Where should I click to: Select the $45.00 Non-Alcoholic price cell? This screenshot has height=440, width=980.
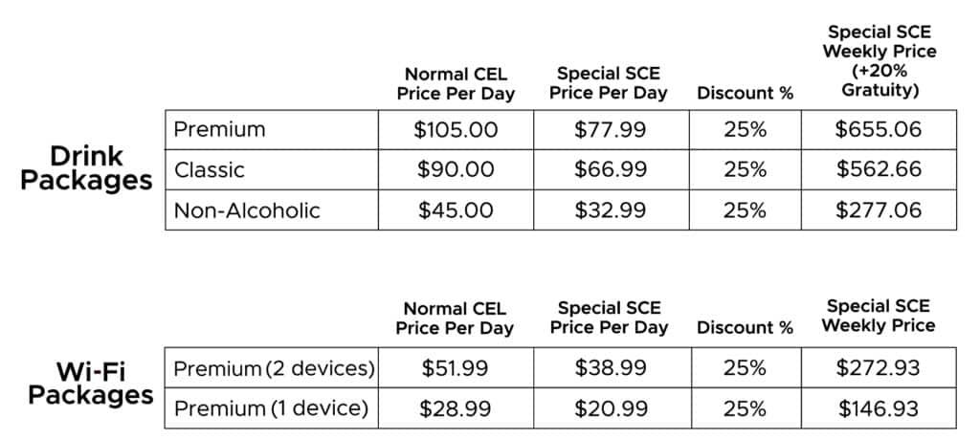pyautogui.click(x=454, y=211)
